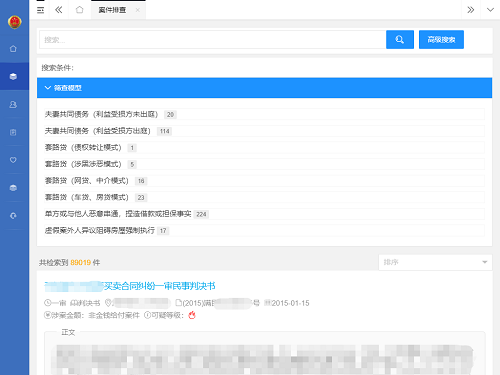
Task: Open the 高级搜索 advanced search button
Action: coord(441,40)
